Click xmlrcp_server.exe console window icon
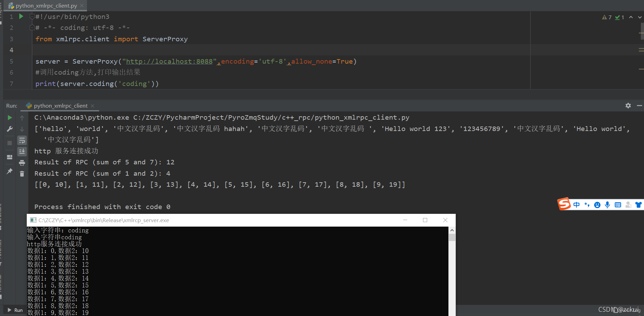 click(x=33, y=220)
